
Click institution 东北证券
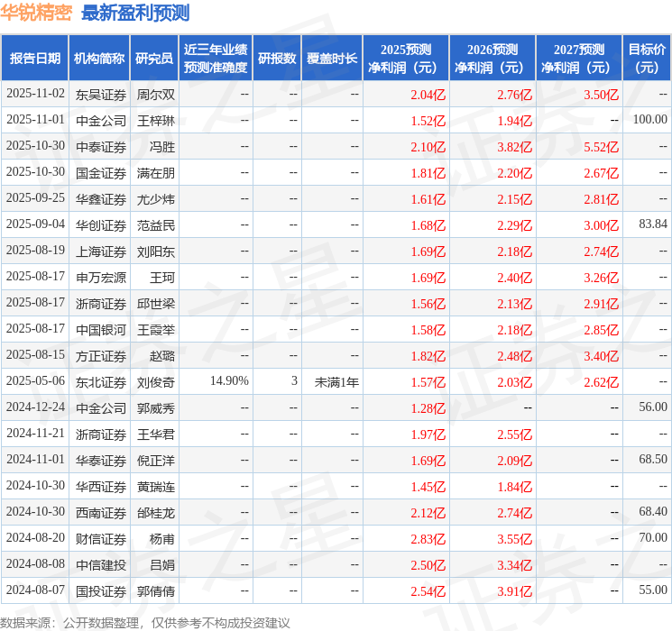coord(101,382)
